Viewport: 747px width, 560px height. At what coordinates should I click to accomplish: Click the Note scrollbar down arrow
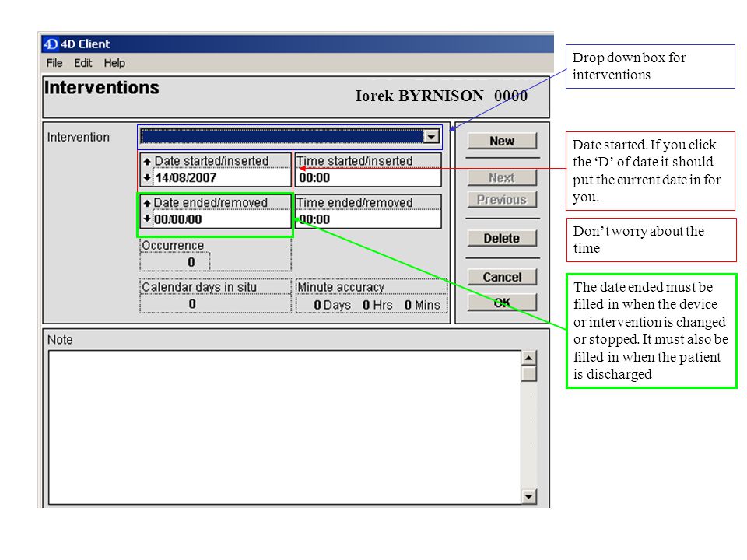coord(529,497)
